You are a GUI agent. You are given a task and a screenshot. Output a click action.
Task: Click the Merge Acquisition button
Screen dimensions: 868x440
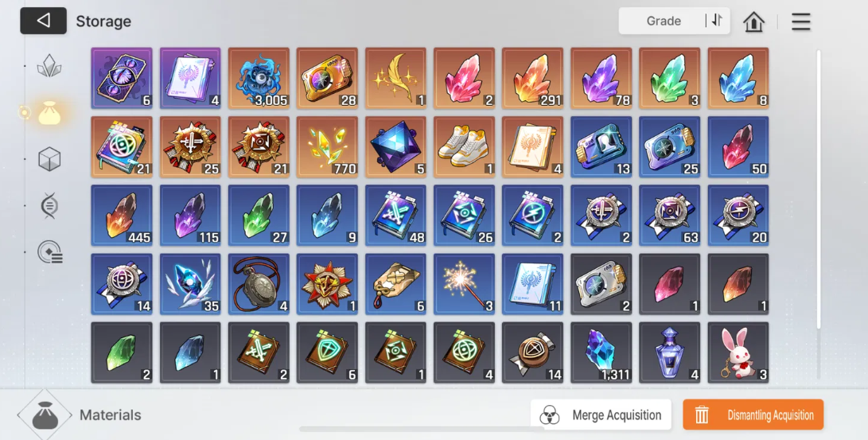[x=601, y=415]
